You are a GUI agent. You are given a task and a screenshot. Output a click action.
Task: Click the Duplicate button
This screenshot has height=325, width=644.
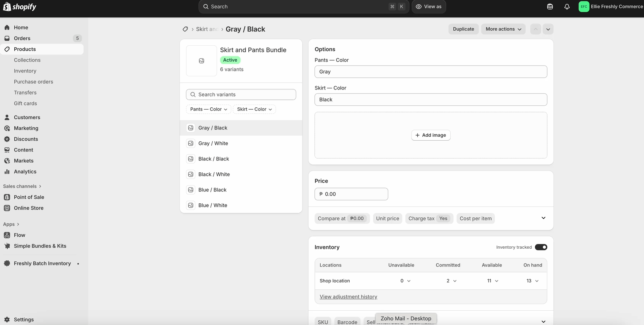pyautogui.click(x=463, y=29)
